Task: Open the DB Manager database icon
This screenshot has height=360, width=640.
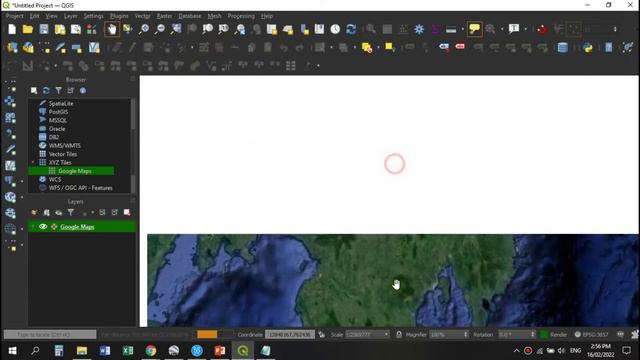Action: coord(563,47)
